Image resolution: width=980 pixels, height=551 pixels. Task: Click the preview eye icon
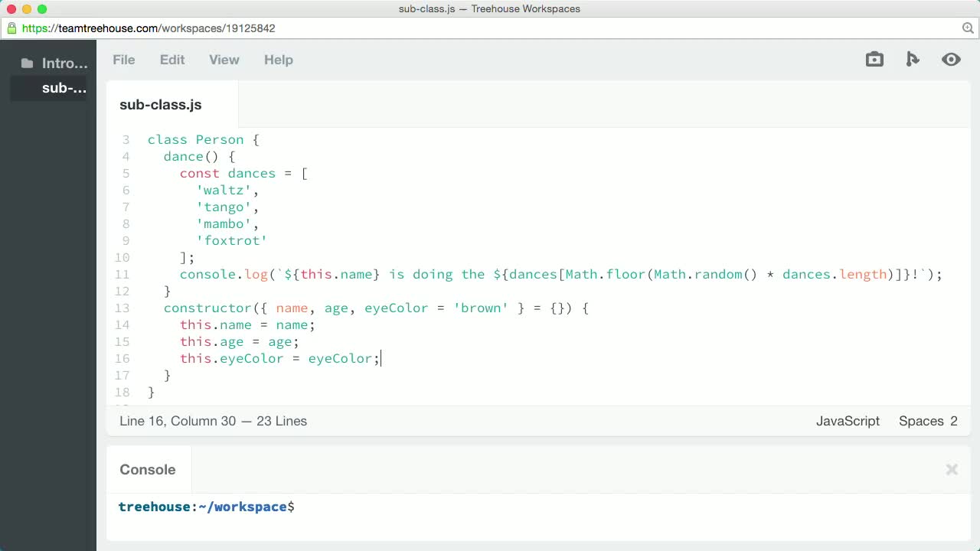point(951,59)
